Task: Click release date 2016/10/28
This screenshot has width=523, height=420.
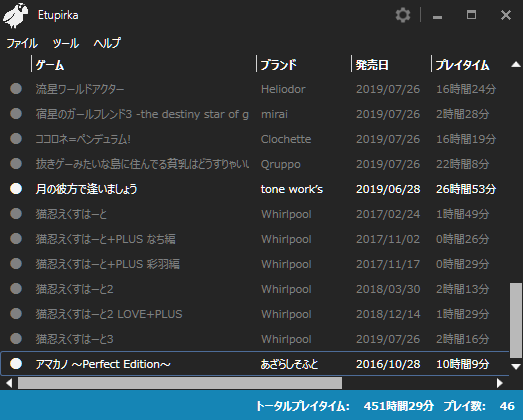Action: pos(388,364)
